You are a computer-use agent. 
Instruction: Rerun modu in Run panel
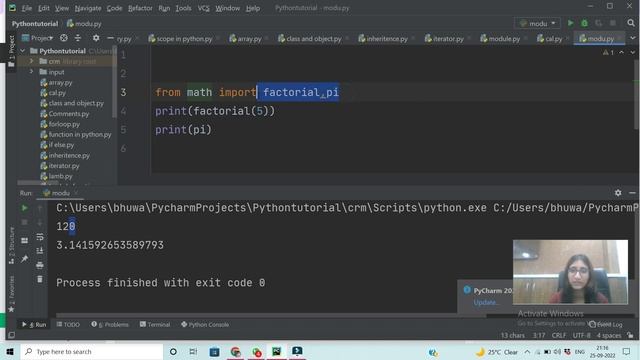24,208
